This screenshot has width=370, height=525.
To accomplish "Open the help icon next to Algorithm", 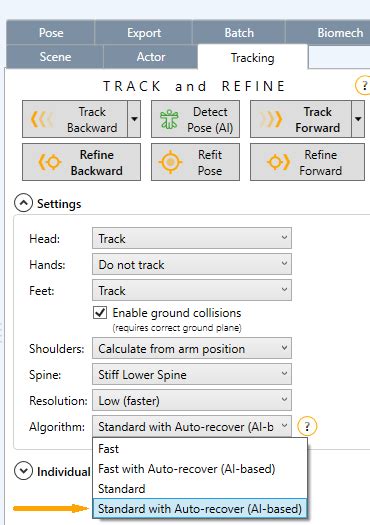I will [x=307, y=426].
